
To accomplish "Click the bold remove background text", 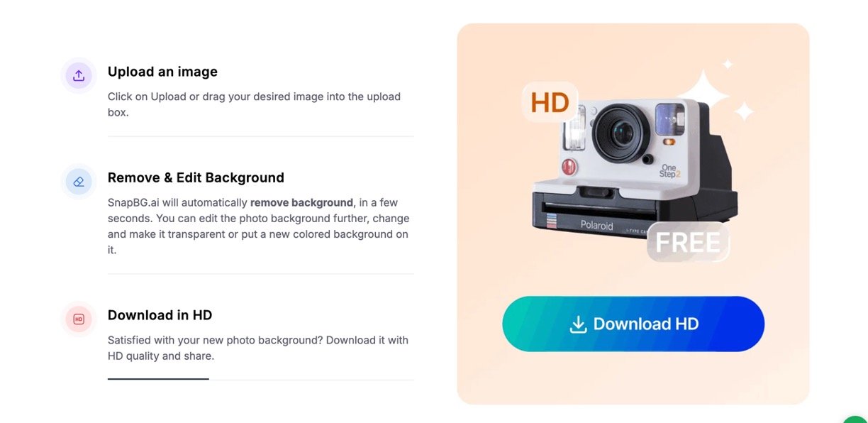I will [301, 202].
